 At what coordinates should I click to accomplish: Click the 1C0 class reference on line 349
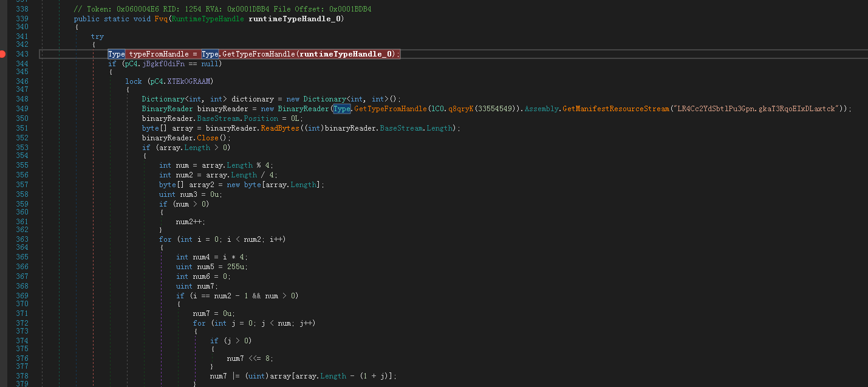coord(437,109)
